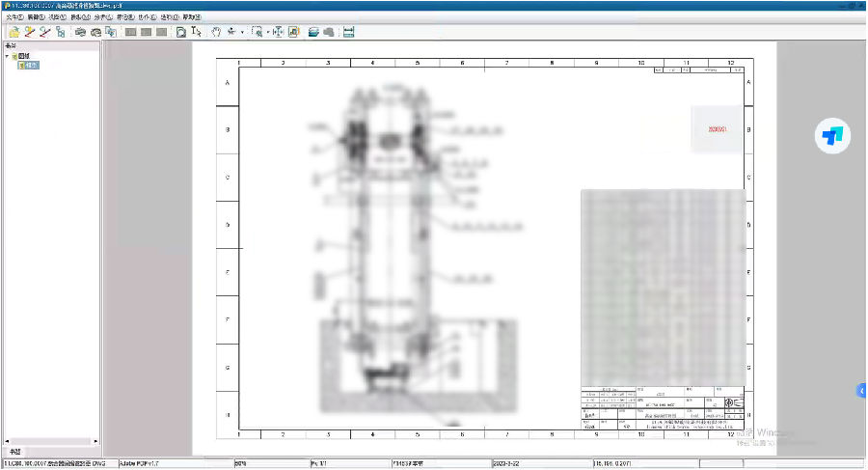Image resolution: width=868 pixels, height=470 pixels.
Task: Open dropdown arrow next to zoom tool
Action: coord(267,32)
